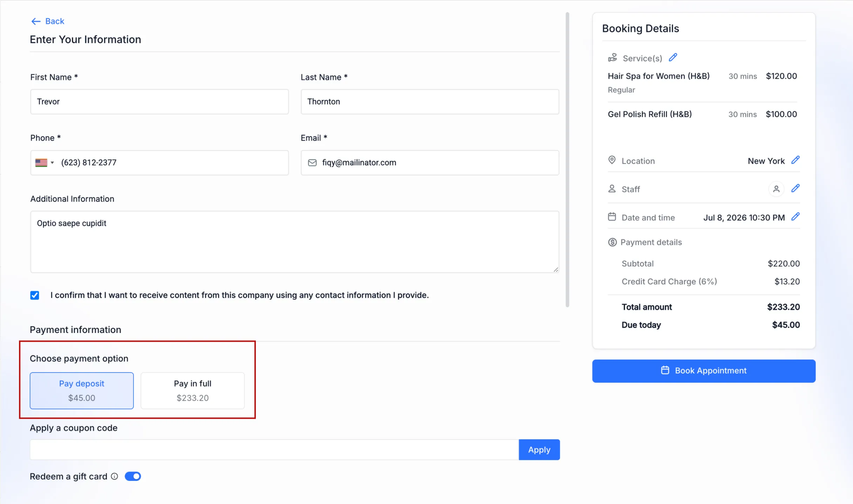Click the Due today '$45.00' value

coord(786,325)
